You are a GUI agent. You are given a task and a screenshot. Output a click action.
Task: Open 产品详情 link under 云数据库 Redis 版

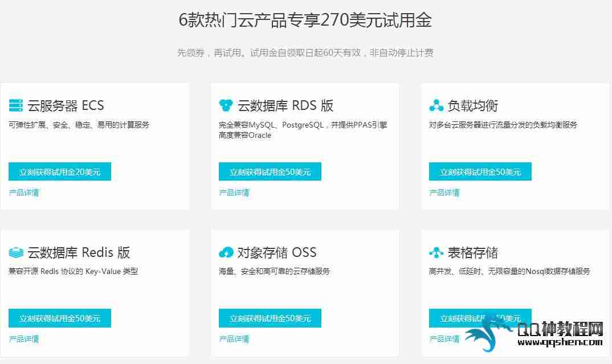coord(24,338)
